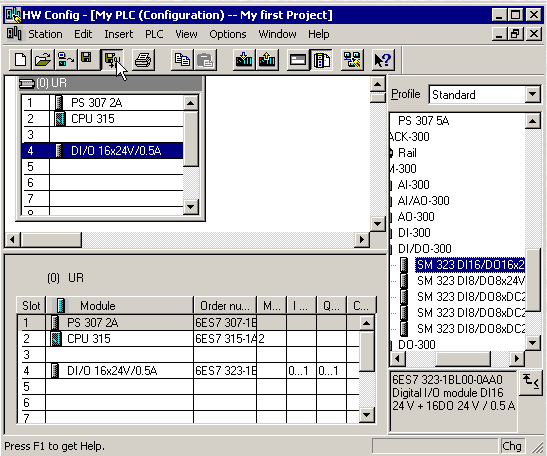Activate the context Help pointer icon
This screenshot has width=547, height=456.
click(x=383, y=60)
